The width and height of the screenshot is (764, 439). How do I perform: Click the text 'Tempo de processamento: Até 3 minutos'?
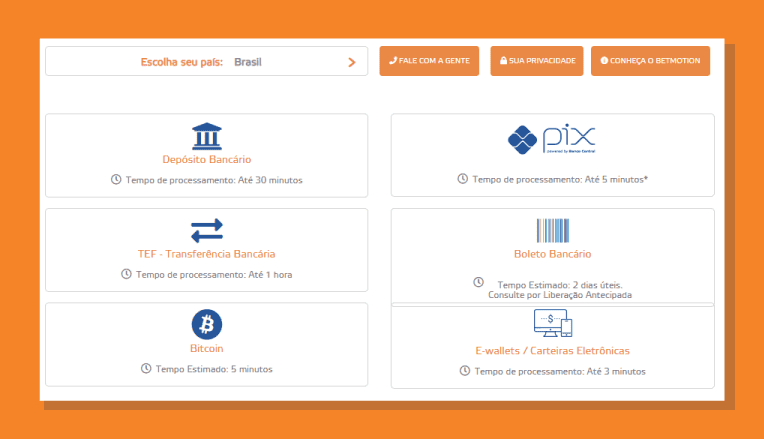pyautogui.click(x=560, y=372)
